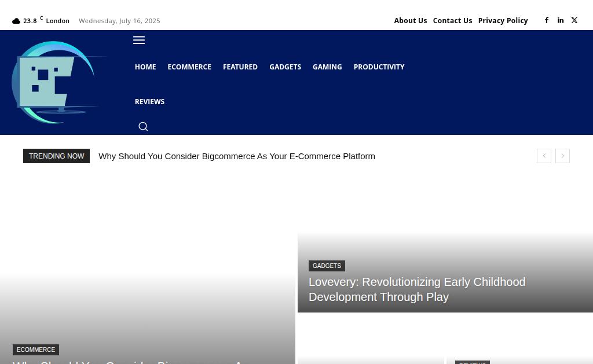Viewport: 593px width, 364px height.
Task: Open the Facebook social icon
Action: click(547, 20)
